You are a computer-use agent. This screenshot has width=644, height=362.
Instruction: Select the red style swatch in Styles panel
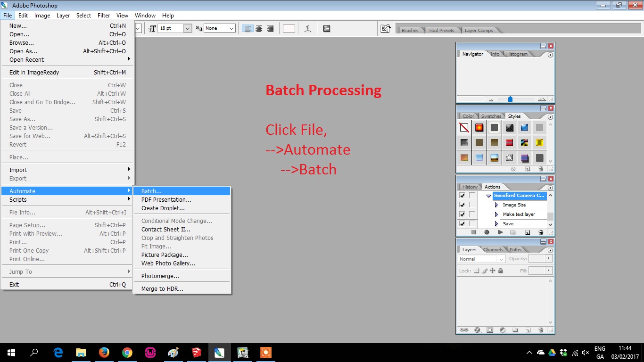pos(479,127)
